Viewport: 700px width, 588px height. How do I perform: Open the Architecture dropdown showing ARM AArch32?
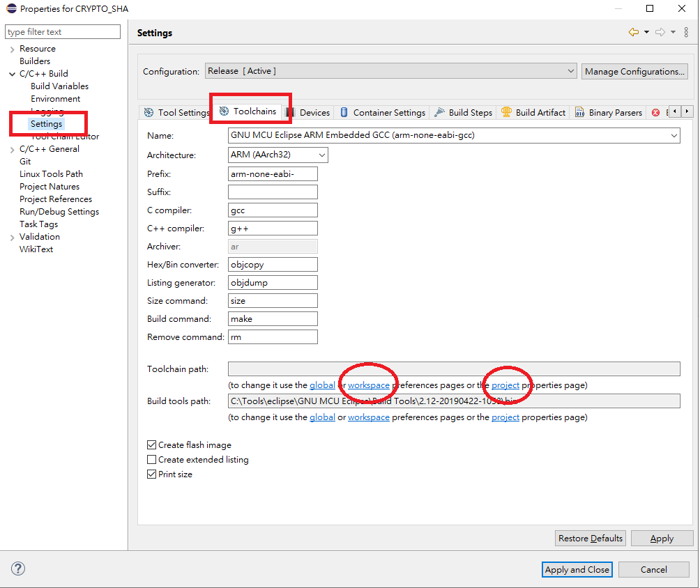[x=322, y=155]
